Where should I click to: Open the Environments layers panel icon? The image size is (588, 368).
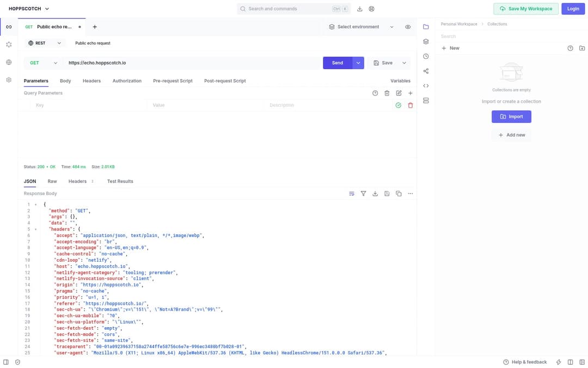tap(426, 41)
